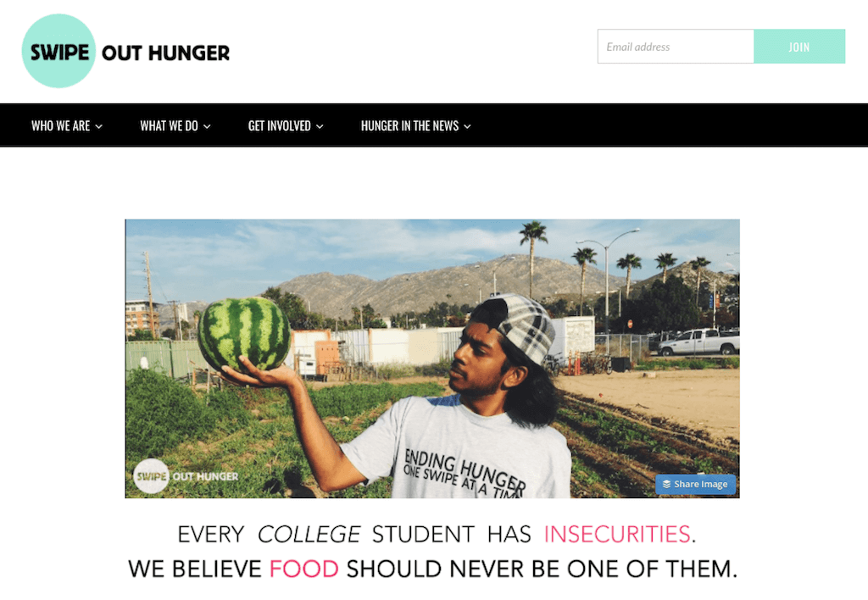Click the Swipe Out Hunger circular logo
The image size is (868, 600).
pos(58,51)
